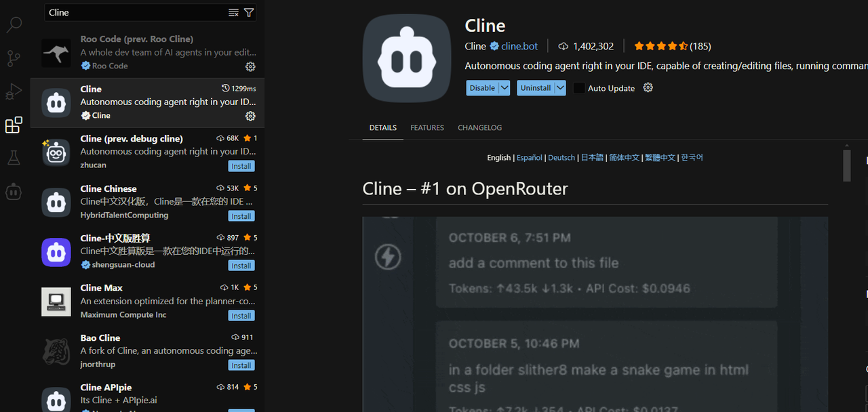The image size is (868, 412).
Task: Select Cline (prev. debug cline) robot icon
Action: click(x=56, y=152)
